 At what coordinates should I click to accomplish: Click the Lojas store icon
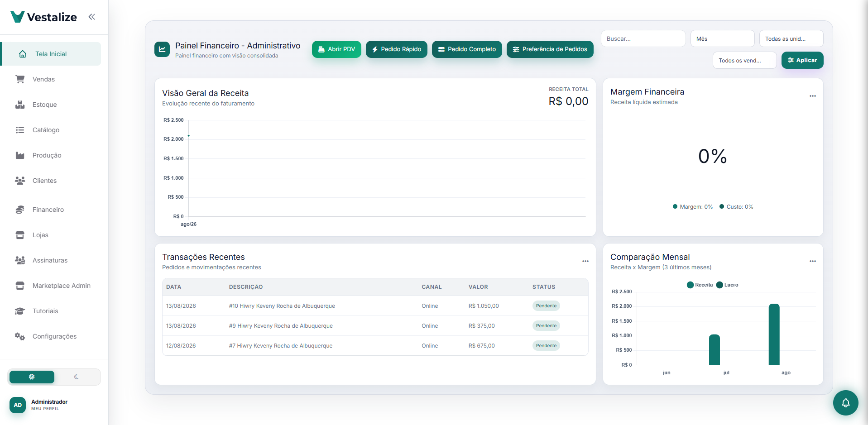(x=20, y=235)
